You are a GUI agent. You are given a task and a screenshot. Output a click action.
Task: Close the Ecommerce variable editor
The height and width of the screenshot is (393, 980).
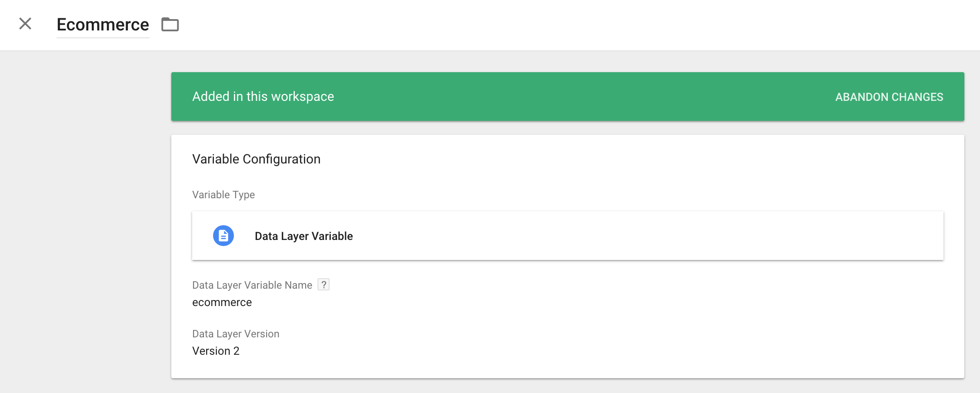pyautogui.click(x=25, y=23)
